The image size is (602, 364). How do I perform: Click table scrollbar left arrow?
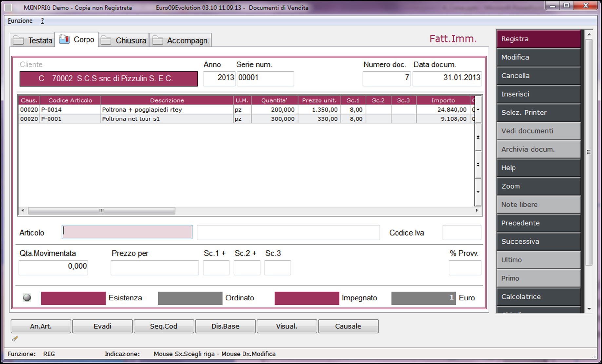coord(23,210)
